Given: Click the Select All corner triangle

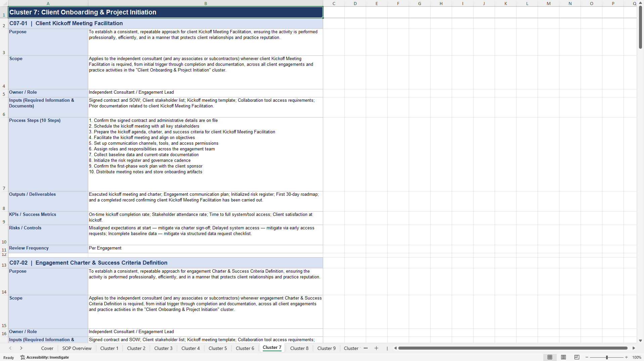Looking at the screenshot, I should click(4, 3).
